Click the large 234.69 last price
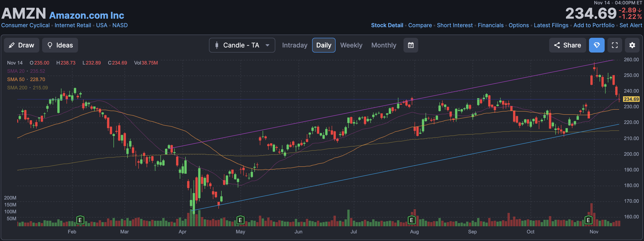Screen dimensions: 644x241 click(591, 14)
